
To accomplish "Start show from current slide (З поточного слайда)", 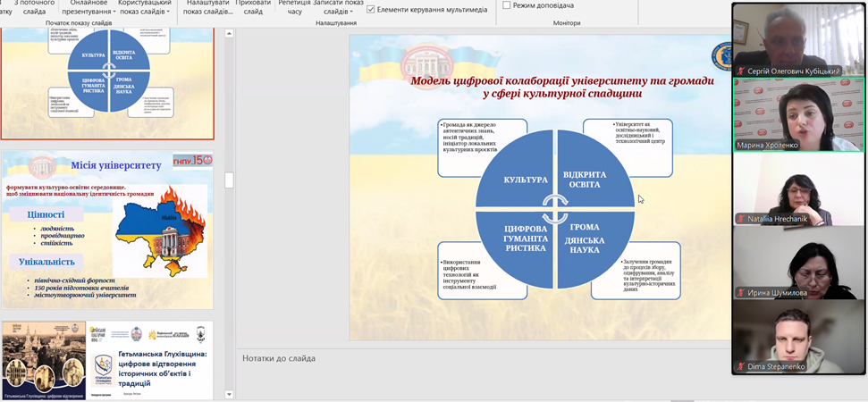I will [x=33, y=7].
